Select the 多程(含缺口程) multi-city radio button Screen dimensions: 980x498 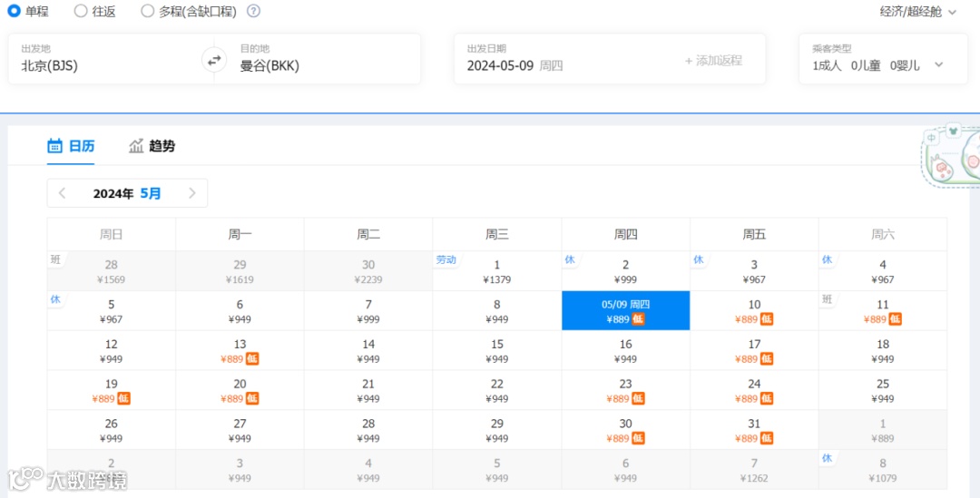click(148, 11)
